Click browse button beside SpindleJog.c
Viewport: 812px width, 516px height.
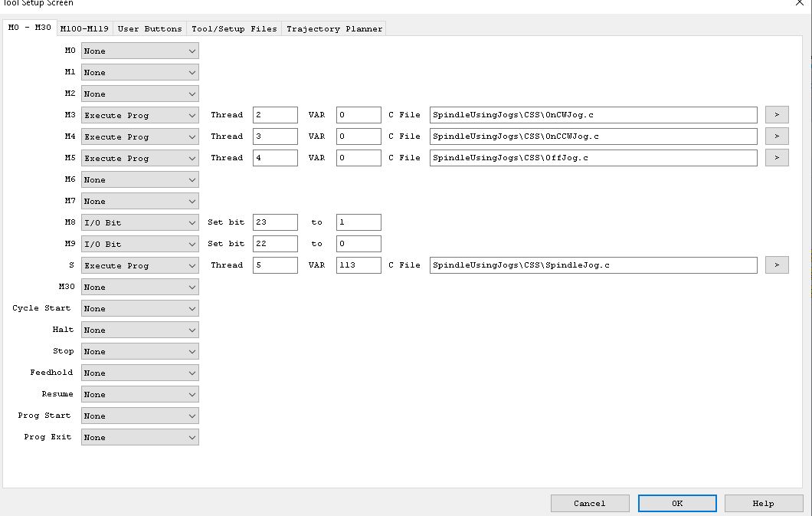pos(776,265)
